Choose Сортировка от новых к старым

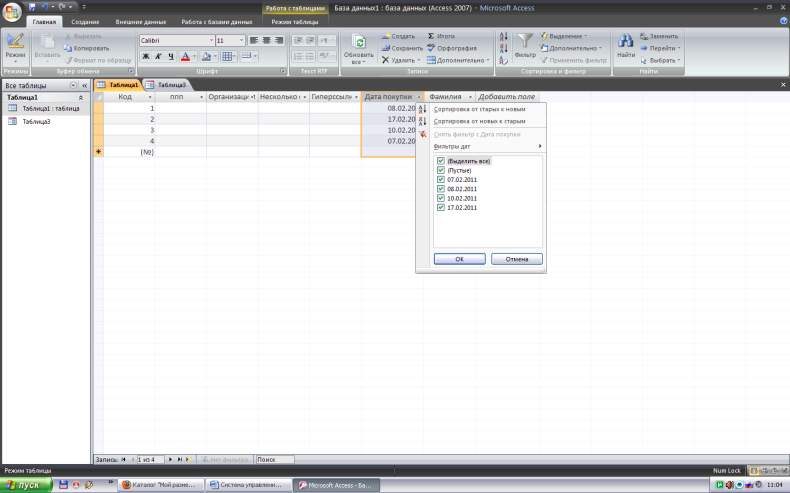[x=480, y=121]
